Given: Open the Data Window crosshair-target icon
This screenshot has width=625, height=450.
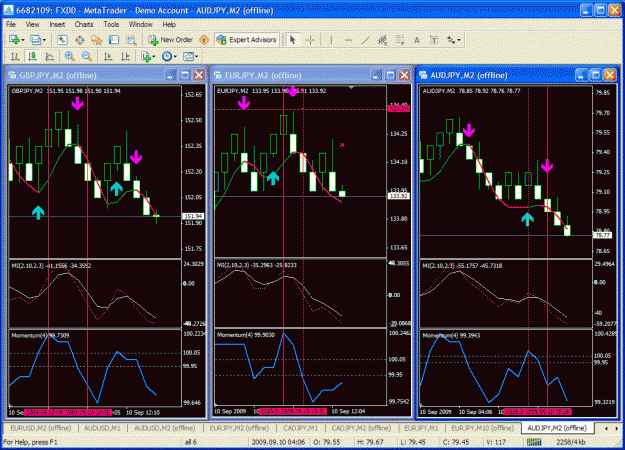Looking at the screenshot, I should pyautogui.click(x=80, y=40).
